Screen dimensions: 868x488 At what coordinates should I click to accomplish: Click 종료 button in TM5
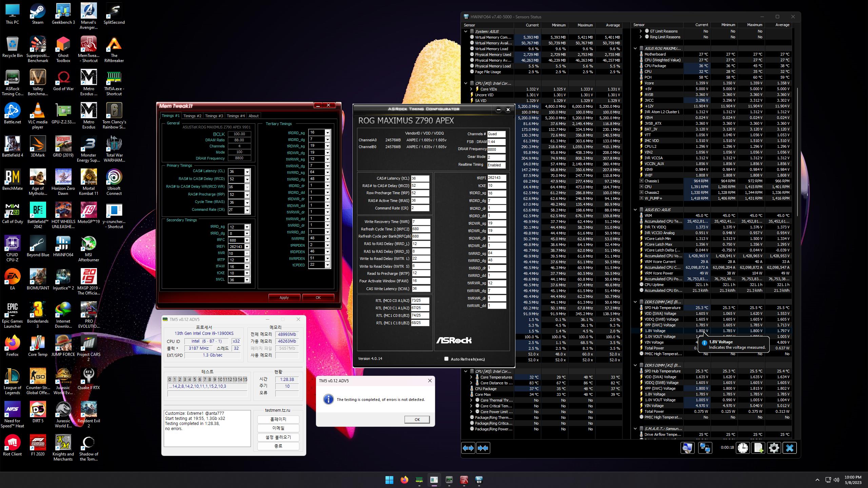pyautogui.click(x=278, y=446)
